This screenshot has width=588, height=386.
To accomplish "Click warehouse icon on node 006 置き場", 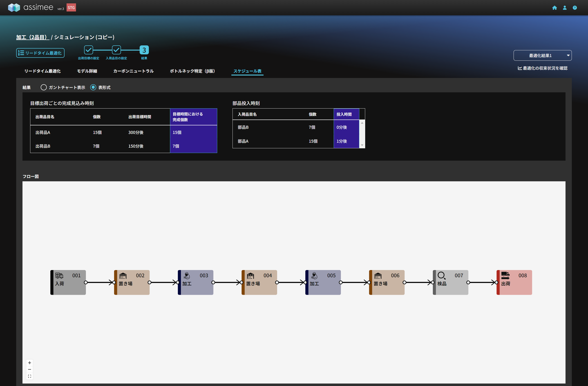I will click(x=378, y=275).
